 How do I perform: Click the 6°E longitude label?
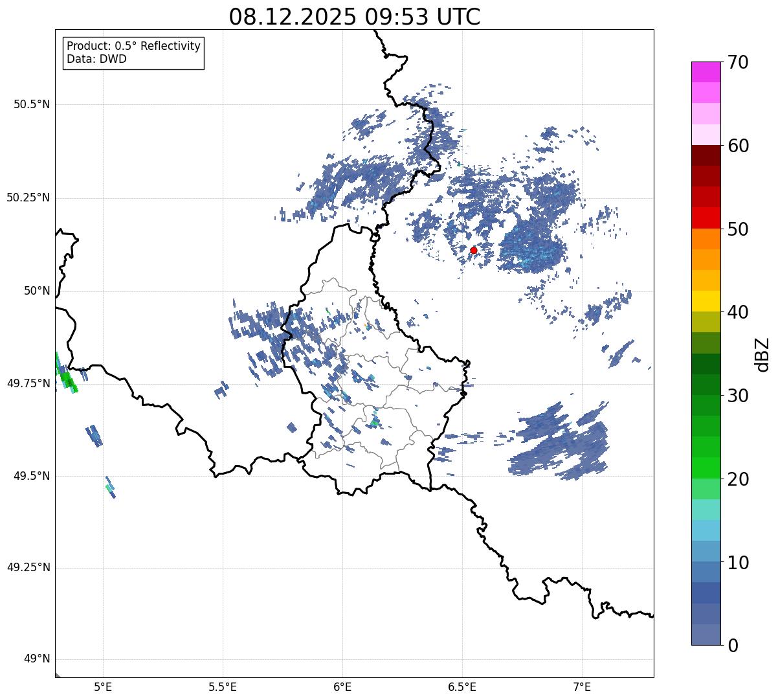(342, 686)
